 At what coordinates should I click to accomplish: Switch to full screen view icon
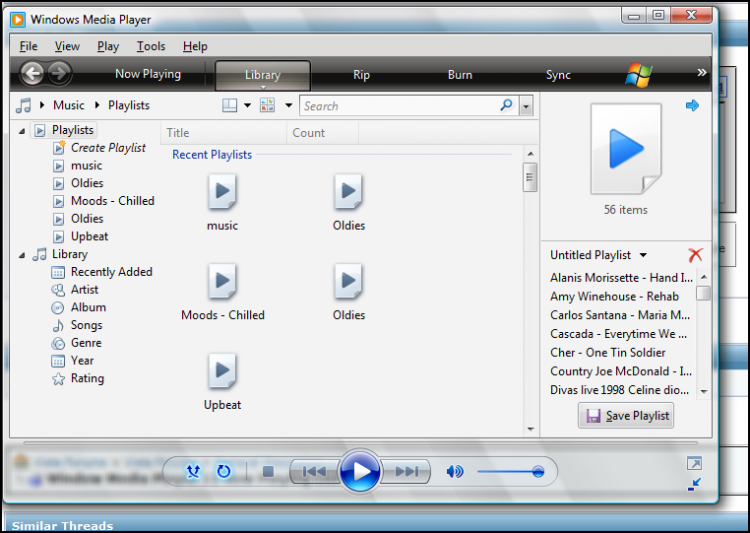click(x=694, y=463)
